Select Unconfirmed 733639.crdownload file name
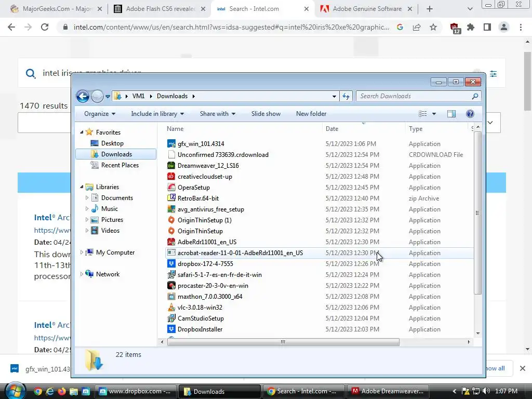Viewport: 532px width, 399px height. tap(223, 155)
